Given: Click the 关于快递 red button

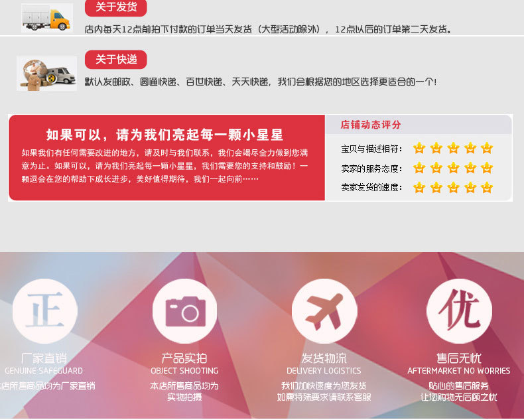Looking at the screenshot, I should click(x=116, y=60).
